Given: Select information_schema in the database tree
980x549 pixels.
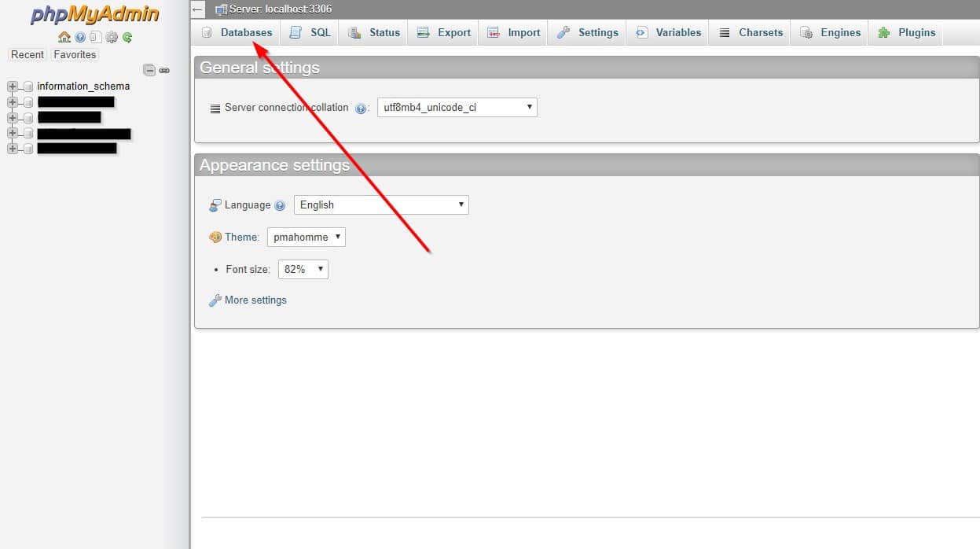Looking at the screenshot, I should (x=83, y=87).
